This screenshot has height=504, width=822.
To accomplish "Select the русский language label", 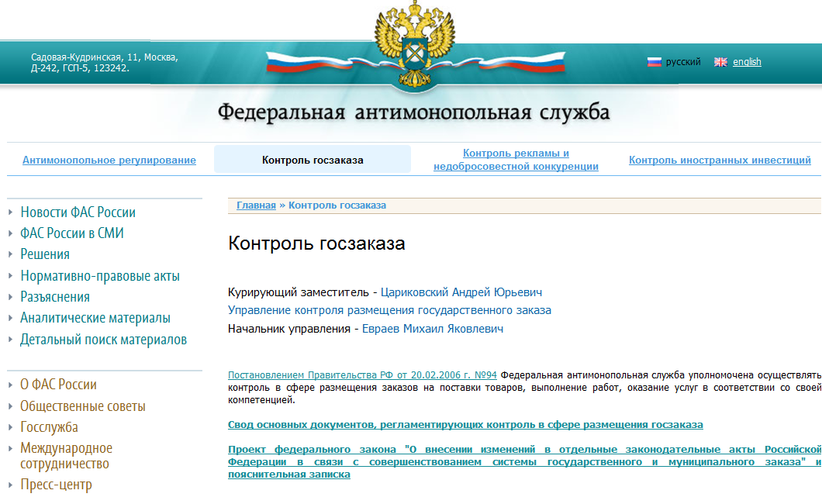I will tap(683, 62).
